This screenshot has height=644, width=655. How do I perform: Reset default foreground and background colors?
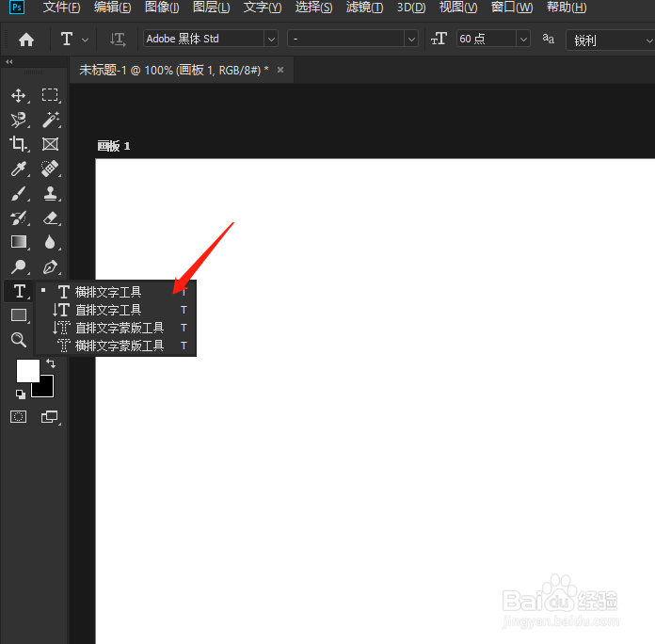pos(20,394)
